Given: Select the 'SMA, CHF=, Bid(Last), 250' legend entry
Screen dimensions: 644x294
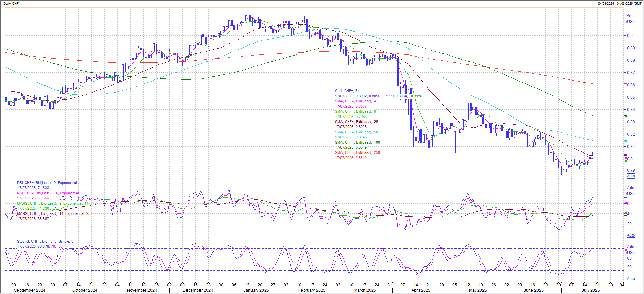Looking at the screenshot, I should coord(358,153).
